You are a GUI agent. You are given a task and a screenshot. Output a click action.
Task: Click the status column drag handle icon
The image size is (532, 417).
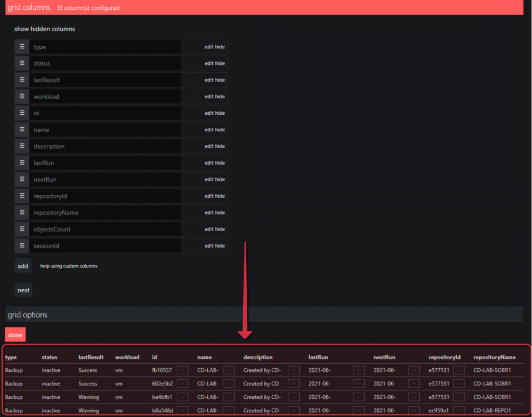click(x=21, y=63)
